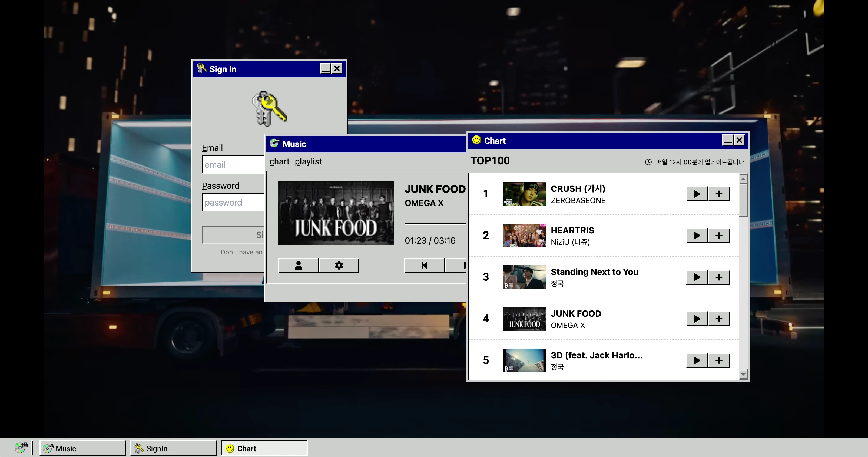Click JUNK FOOD album cover in Music player
Viewport: 868px width, 457px height.
tap(336, 213)
